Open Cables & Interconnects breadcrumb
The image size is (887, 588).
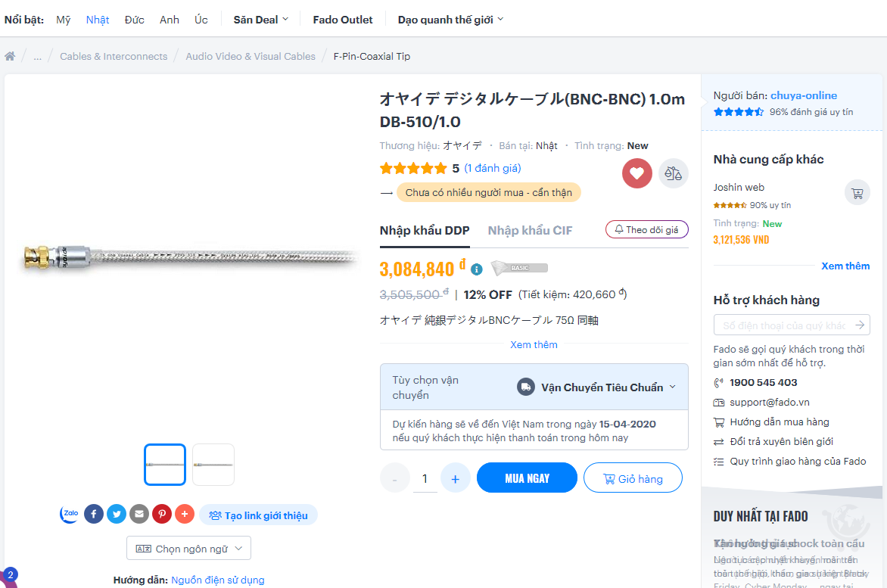coord(114,57)
